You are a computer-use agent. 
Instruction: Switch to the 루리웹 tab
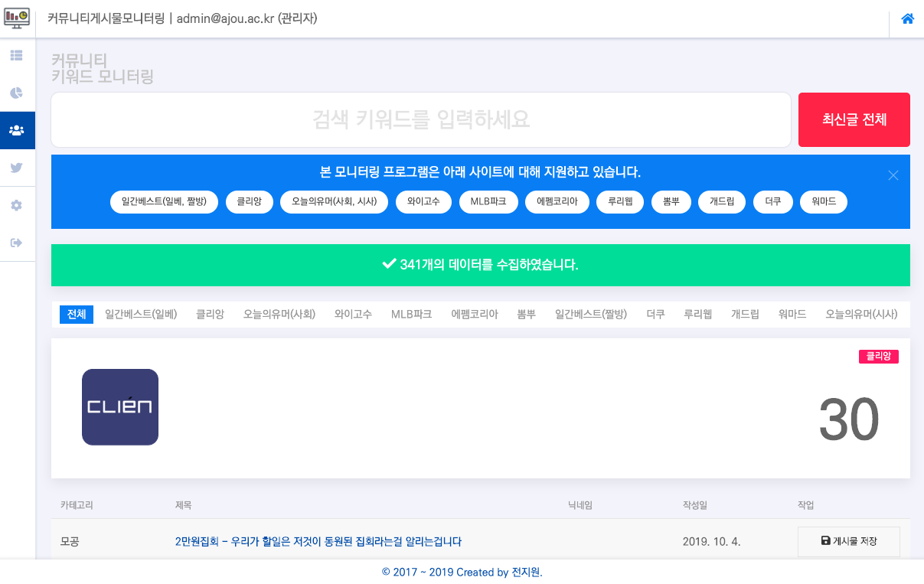[698, 314]
